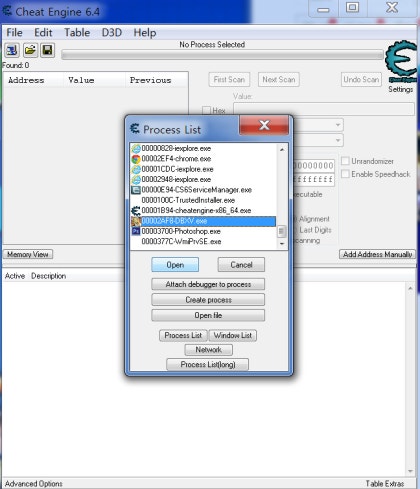Viewport: 420px width, 489px height.
Task: Open the D3D menu
Action: coord(112,33)
